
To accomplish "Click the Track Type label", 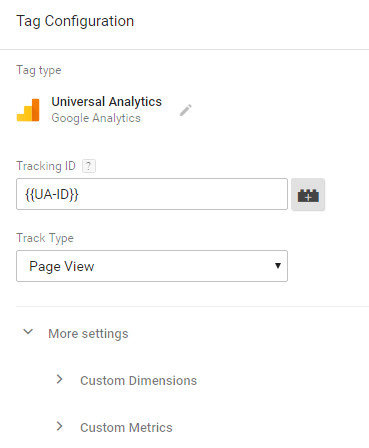I will coord(45,238).
